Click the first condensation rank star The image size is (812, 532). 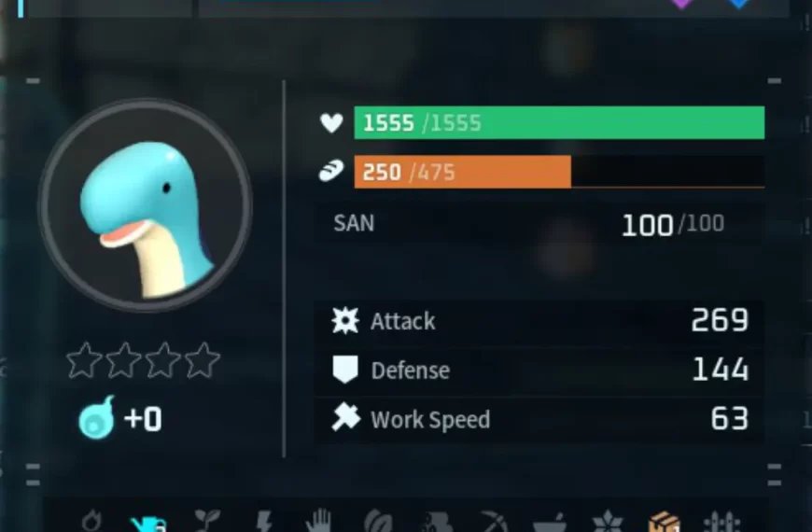point(84,360)
